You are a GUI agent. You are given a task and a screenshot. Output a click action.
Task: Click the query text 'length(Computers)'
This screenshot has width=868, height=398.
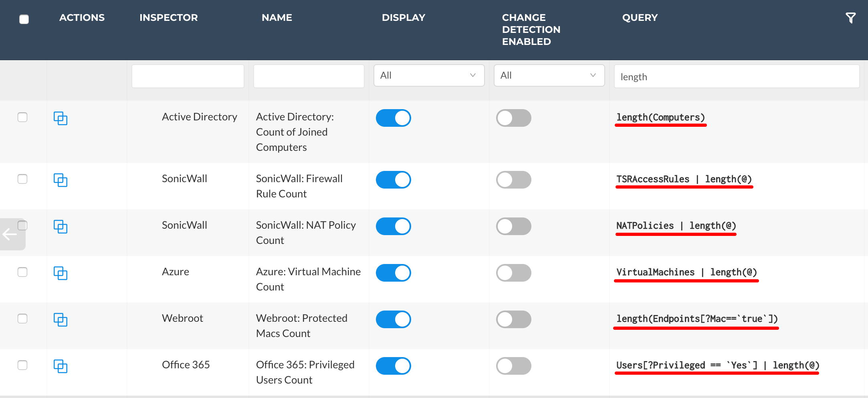click(x=661, y=118)
